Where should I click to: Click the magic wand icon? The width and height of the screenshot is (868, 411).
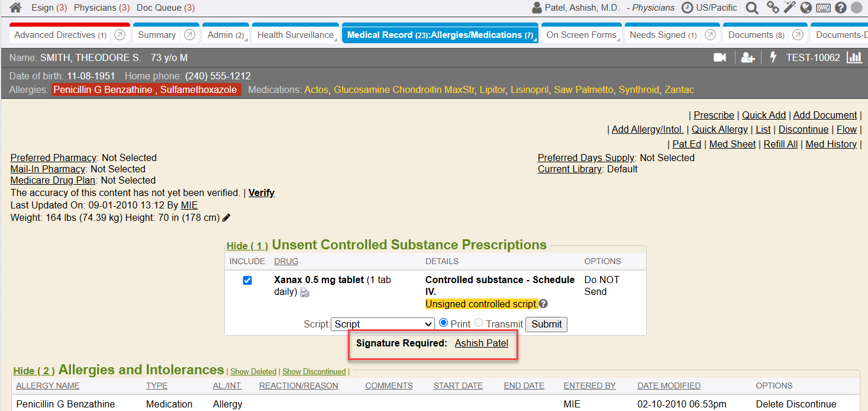point(789,8)
